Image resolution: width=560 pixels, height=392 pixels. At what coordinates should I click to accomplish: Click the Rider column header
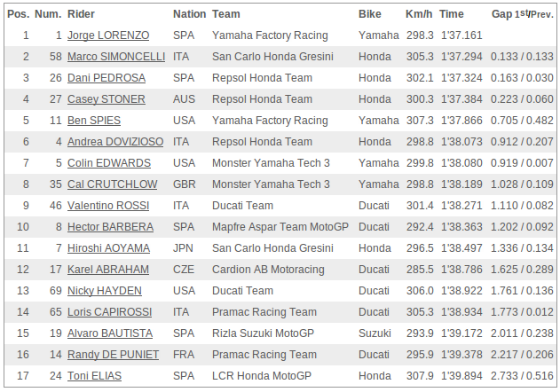click(81, 14)
